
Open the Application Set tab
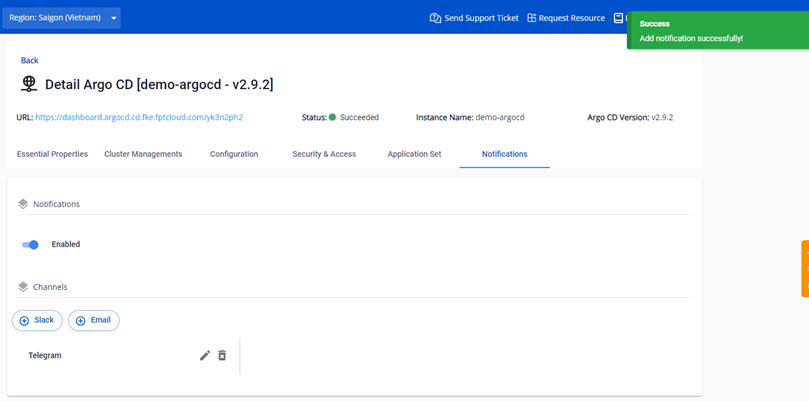(x=415, y=154)
